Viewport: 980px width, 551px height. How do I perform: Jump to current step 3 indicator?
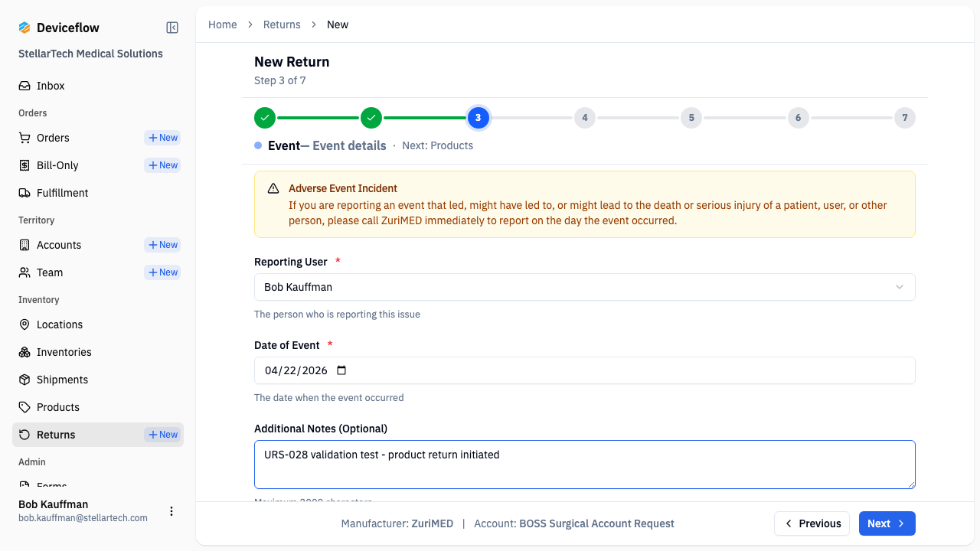478,118
